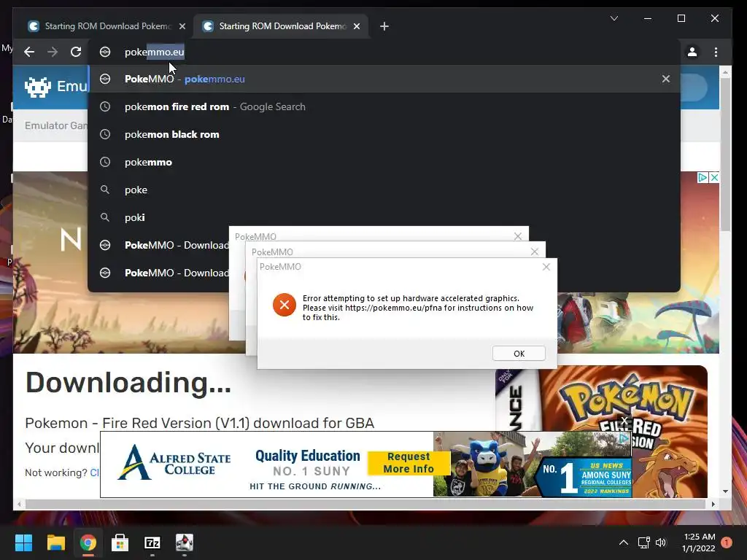Close the front PokeMMO error dialog
747x560 pixels.
(x=546, y=267)
